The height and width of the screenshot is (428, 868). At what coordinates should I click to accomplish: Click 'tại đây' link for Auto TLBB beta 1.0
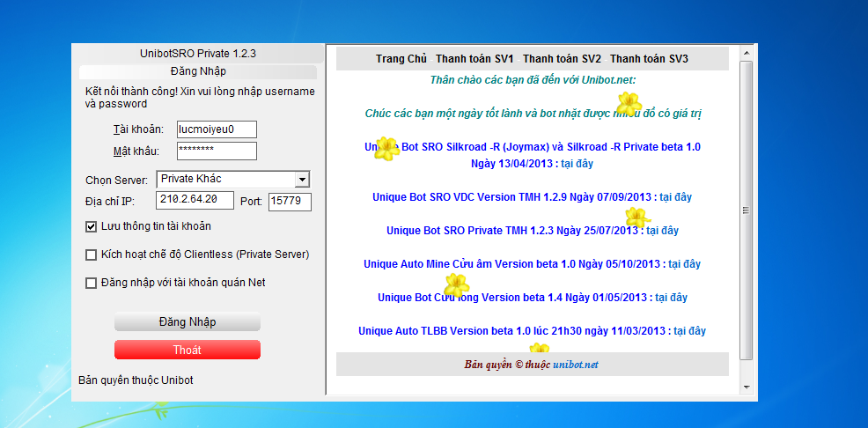coord(690,331)
